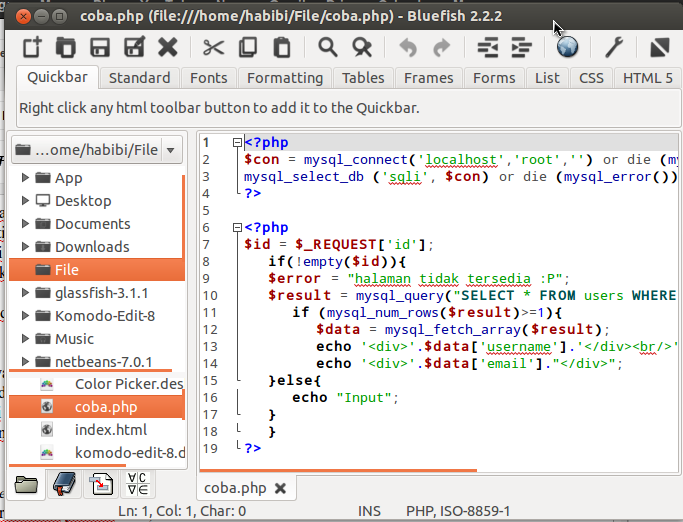Open the List toolbar tab

coord(547,78)
